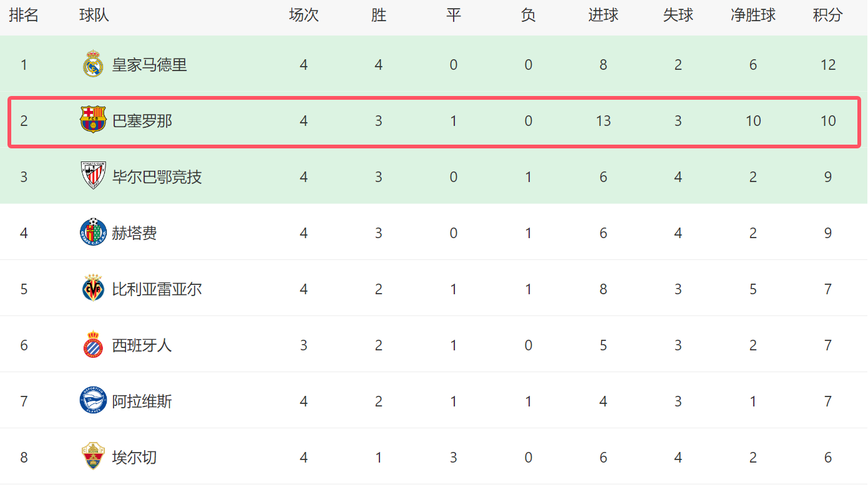Click the Real Madrid club crest
This screenshot has width=868, height=490.
[x=93, y=64]
